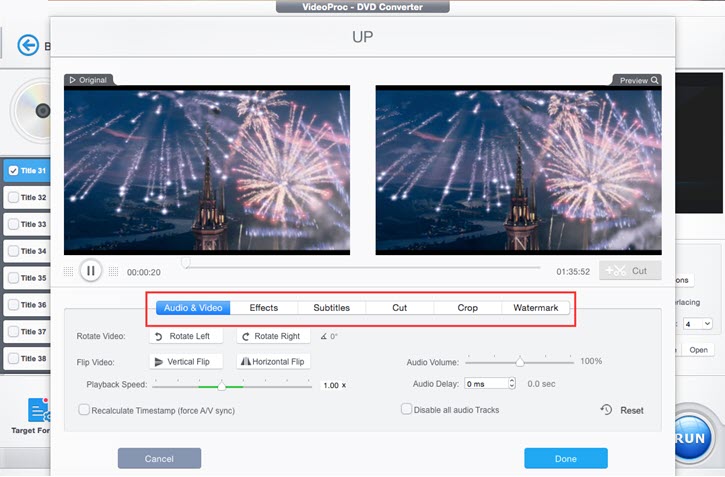
Task: Click the Original video preview frame
Action: [207, 170]
